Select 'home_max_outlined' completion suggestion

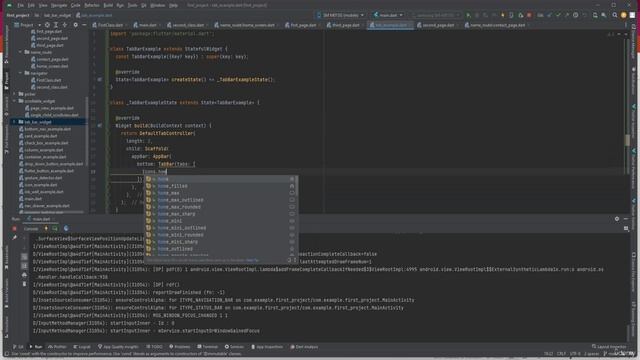[x=221, y=200]
